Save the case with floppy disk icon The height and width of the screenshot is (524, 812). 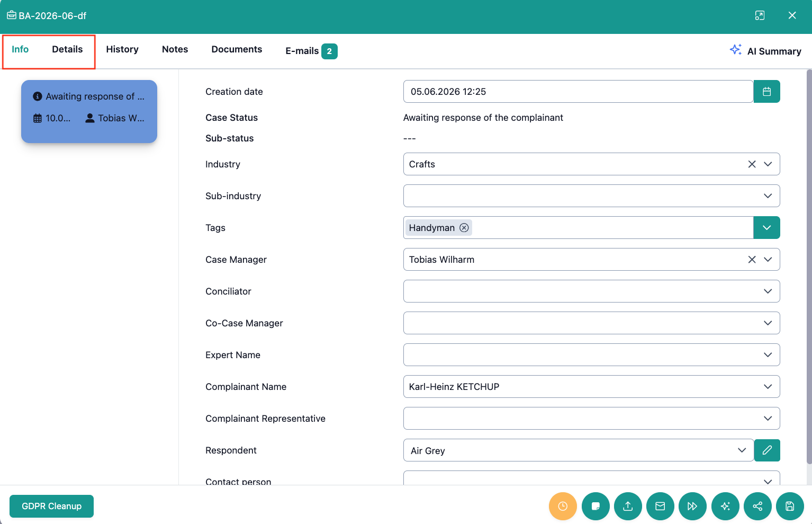[790, 506]
